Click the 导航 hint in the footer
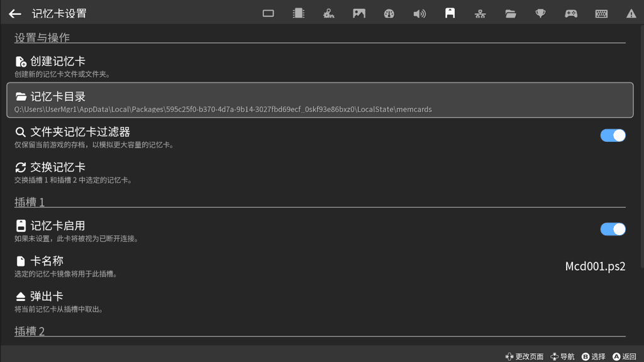This screenshot has width=644, height=362. (x=562, y=357)
